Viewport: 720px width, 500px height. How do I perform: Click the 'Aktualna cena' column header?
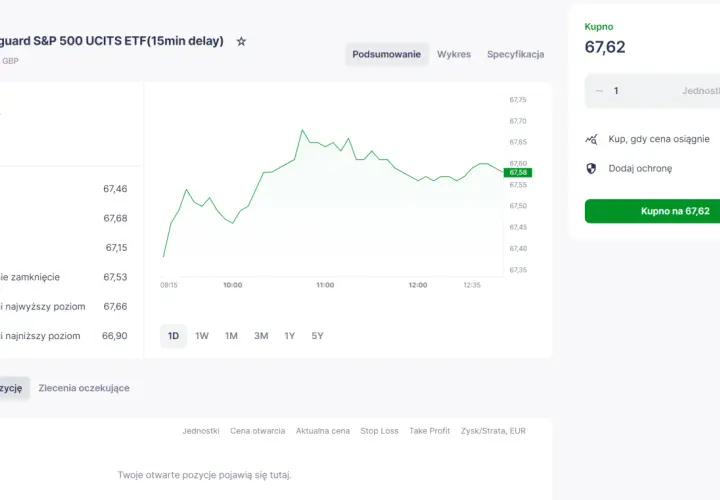coord(323,431)
